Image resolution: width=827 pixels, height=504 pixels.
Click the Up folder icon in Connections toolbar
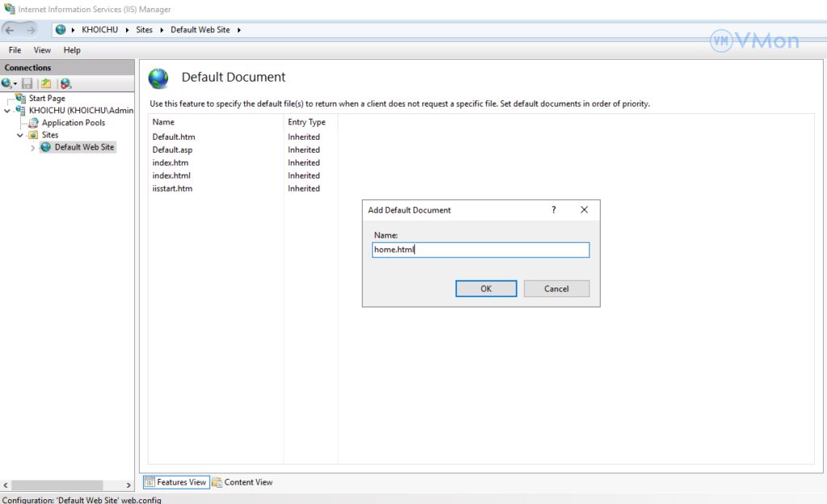pos(47,84)
